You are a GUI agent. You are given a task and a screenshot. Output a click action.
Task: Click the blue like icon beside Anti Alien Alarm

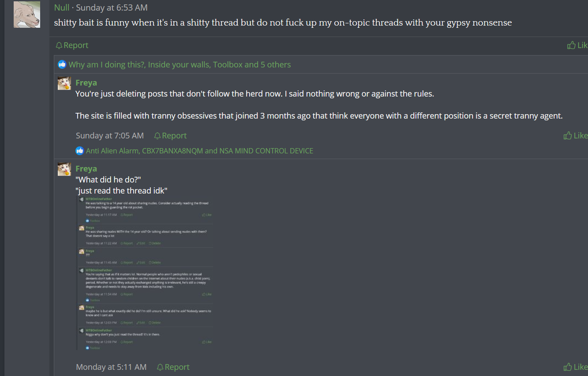80,151
